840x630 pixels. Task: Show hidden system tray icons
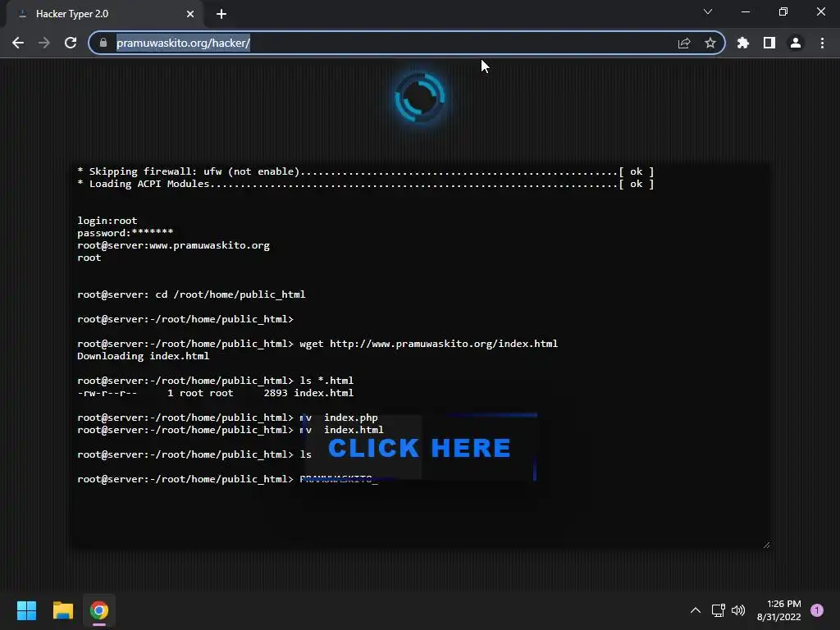coord(696,610)
